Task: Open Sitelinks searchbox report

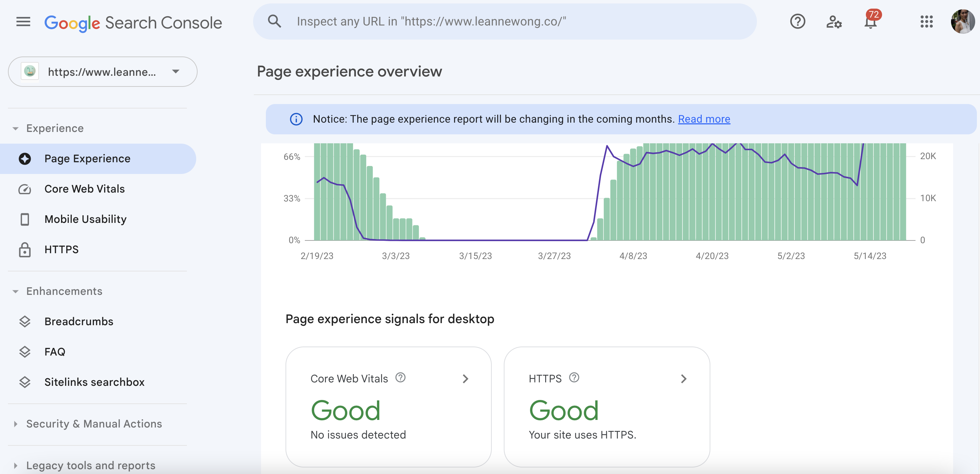Action: click(98, 382)
